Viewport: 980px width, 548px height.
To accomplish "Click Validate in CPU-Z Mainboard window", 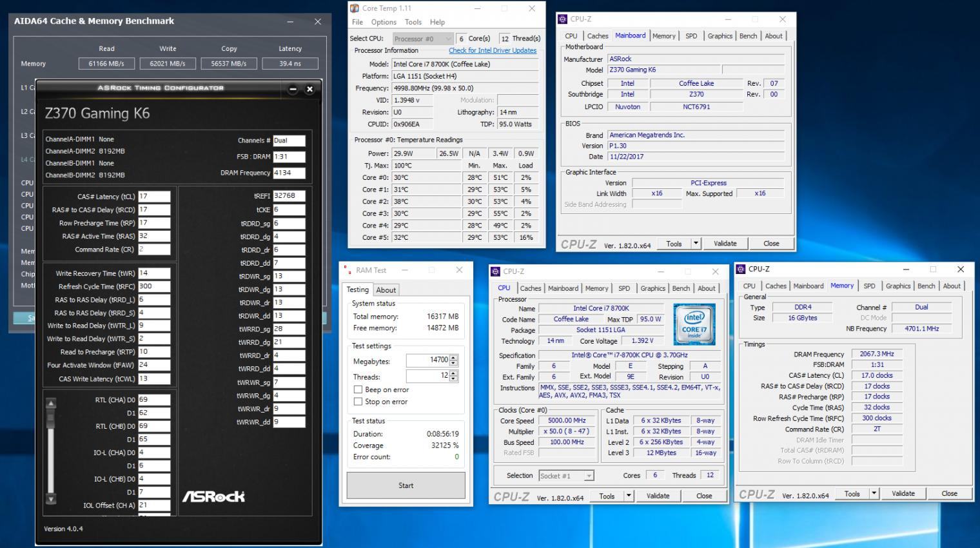I will point(725,244).
